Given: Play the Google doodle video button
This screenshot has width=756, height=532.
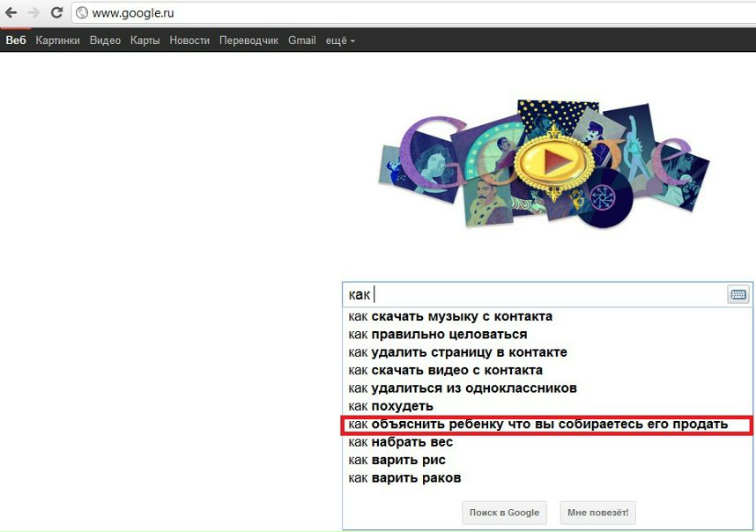Looking at the screenshot, I should pyautogui.click(x=551, y=161).
